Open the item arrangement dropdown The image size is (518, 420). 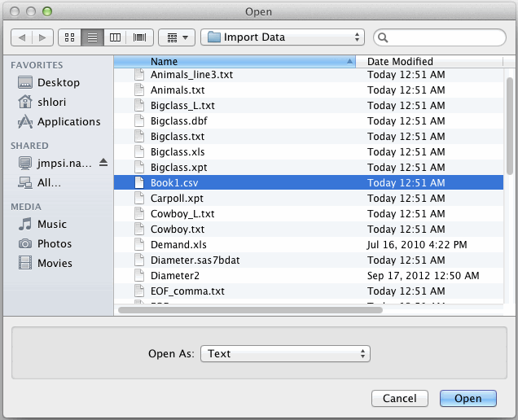pyautogui.click(x=177, y=37)
